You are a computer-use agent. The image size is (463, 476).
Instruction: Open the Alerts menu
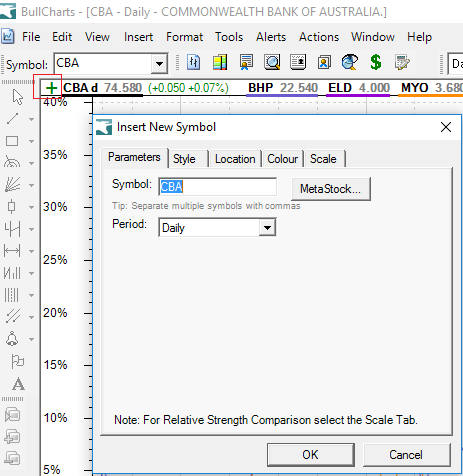pos(271,37)
